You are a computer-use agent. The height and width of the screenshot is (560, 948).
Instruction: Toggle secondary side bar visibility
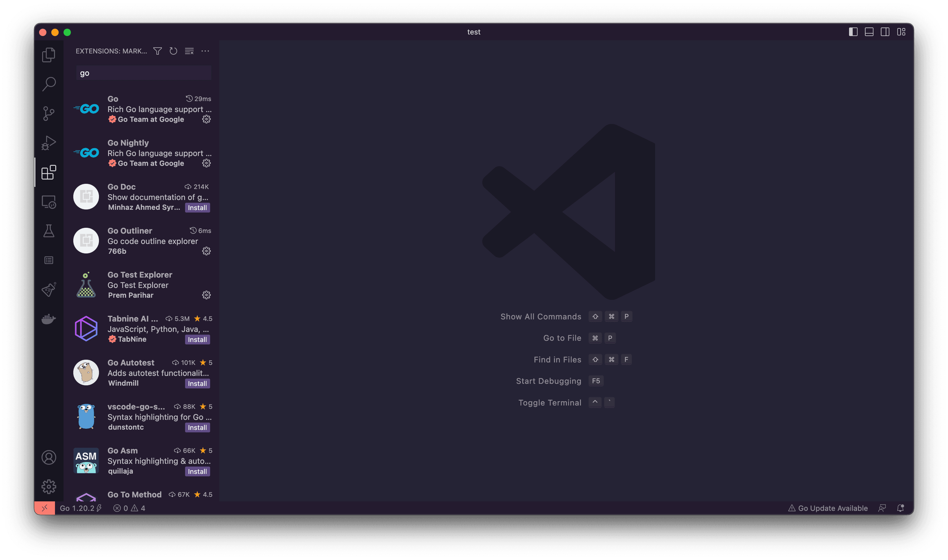[885, 32]
